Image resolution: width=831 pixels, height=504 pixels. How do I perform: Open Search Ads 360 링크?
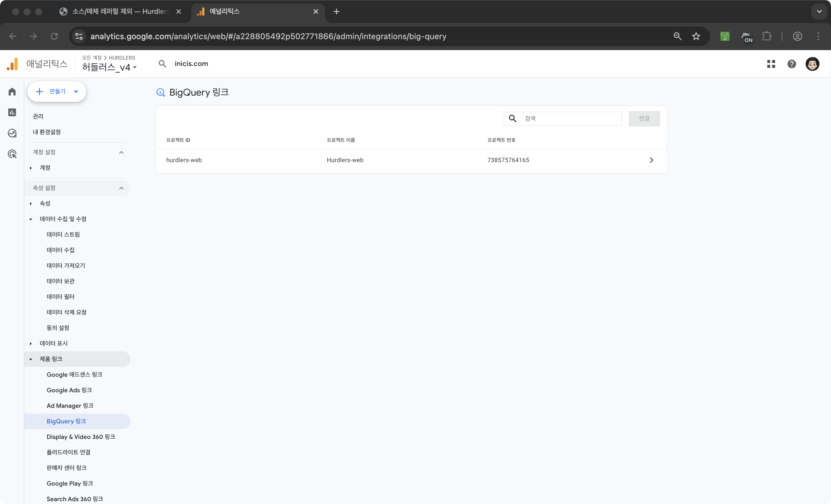click(75, 499)
